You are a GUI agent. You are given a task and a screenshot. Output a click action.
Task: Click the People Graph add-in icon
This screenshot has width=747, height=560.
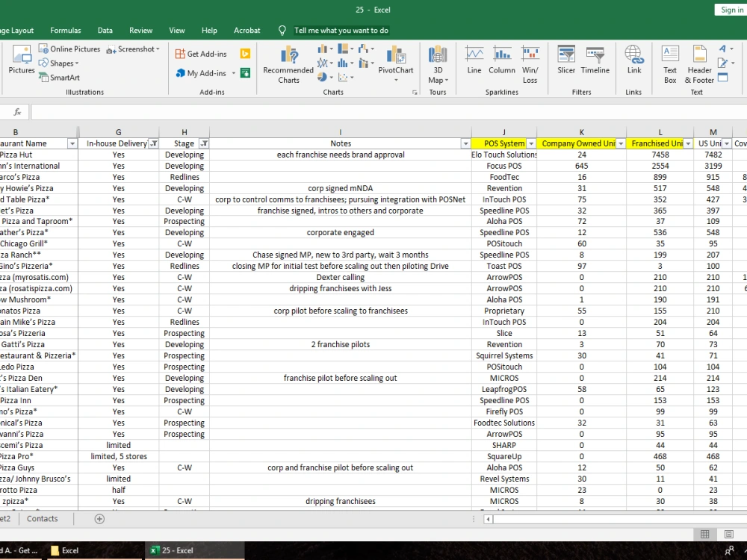coord(245,73)
